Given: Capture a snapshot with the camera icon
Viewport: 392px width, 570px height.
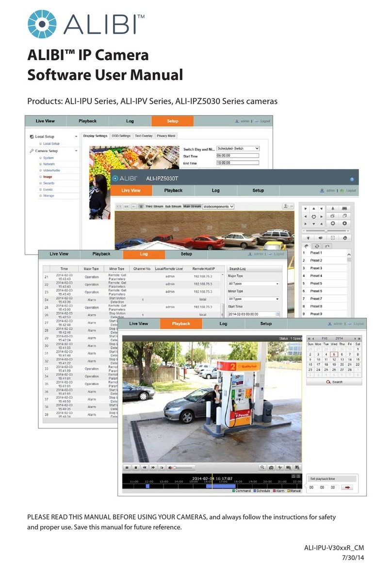Looking at the screenshot, I should click(271, 468).
